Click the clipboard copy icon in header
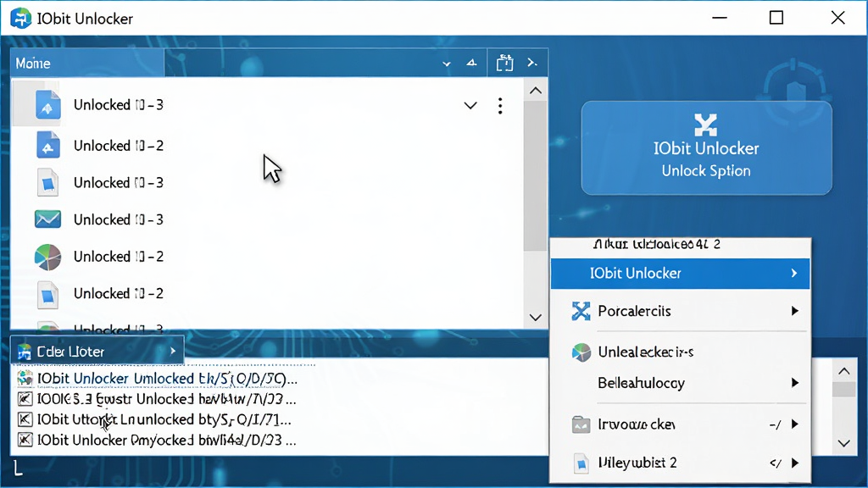 coord(504,63)
